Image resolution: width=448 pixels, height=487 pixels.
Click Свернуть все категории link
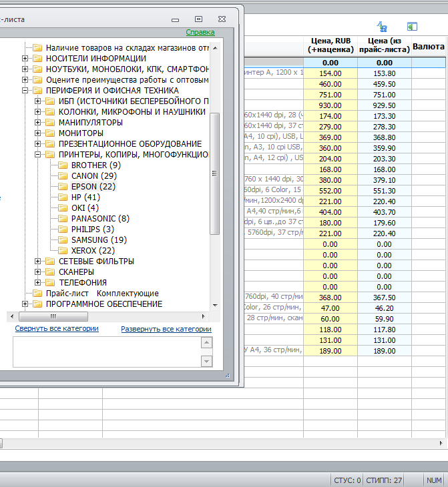point(57,328)
